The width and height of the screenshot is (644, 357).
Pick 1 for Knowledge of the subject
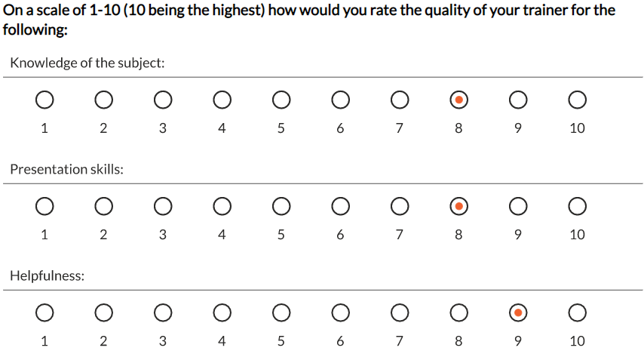coord(44,100)
